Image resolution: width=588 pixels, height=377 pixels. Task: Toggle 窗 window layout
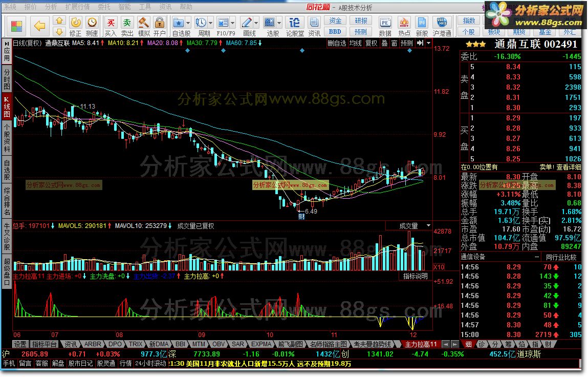[394, 43]
